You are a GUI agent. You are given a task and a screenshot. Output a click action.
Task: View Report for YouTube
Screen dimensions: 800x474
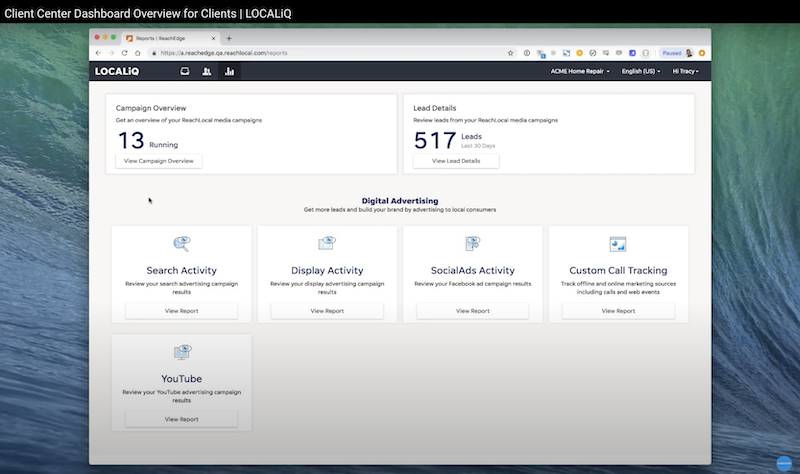(x=182, y=419)
